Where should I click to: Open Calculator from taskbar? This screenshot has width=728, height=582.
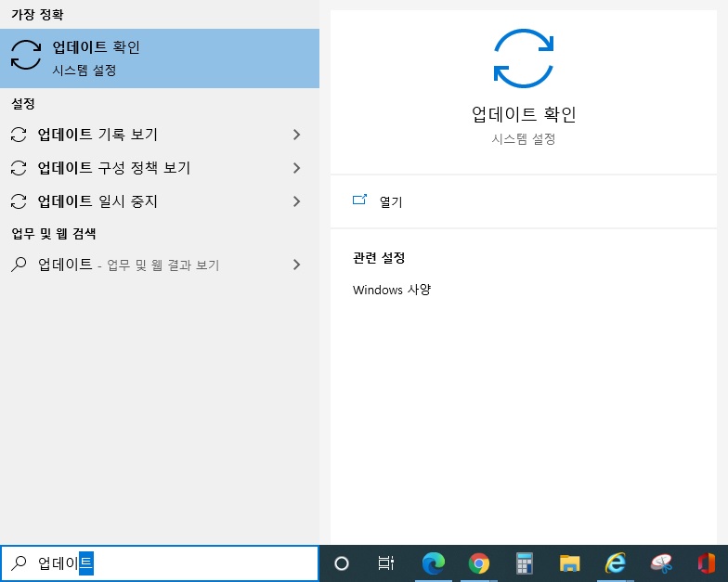pyautogui.click(x=524, y=563)
